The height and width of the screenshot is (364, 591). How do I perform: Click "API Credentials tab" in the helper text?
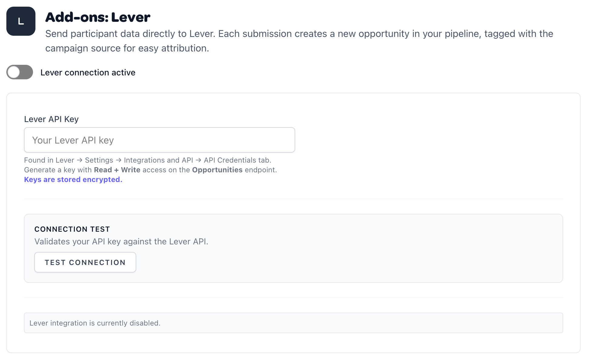237,160
